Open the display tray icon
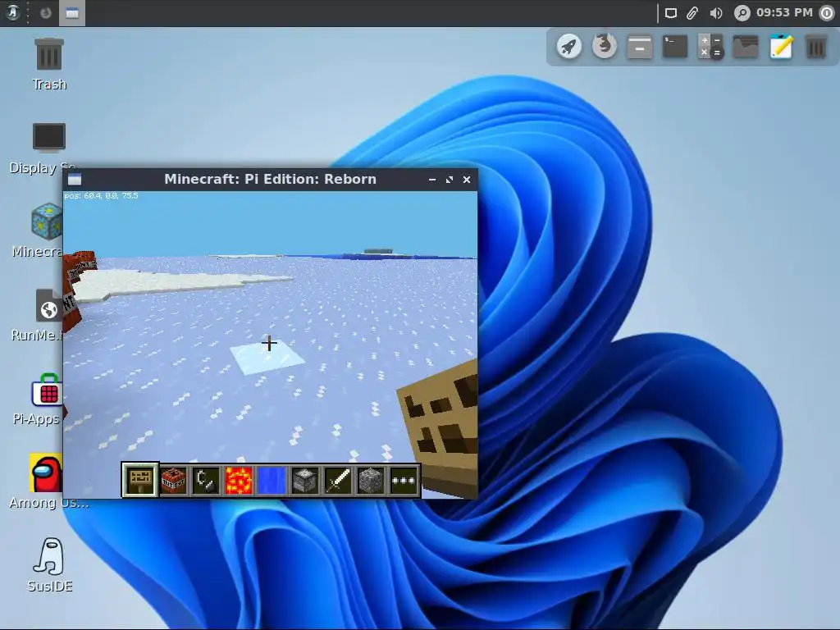840x630 pixels. (671, 13)
